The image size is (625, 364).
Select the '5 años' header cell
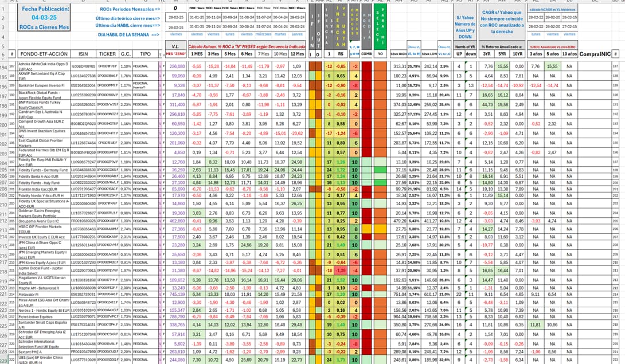click(x=552, y=54)
